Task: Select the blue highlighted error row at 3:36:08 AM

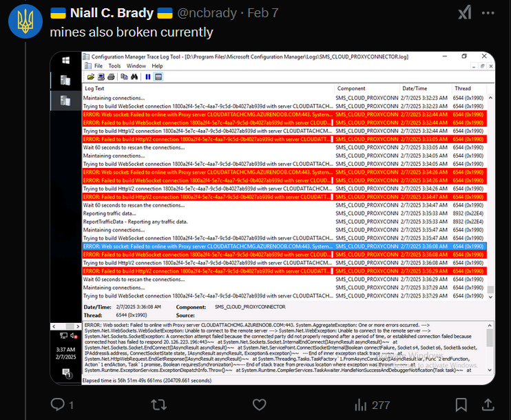Action: pyautogui.click(x=284, y=246)
